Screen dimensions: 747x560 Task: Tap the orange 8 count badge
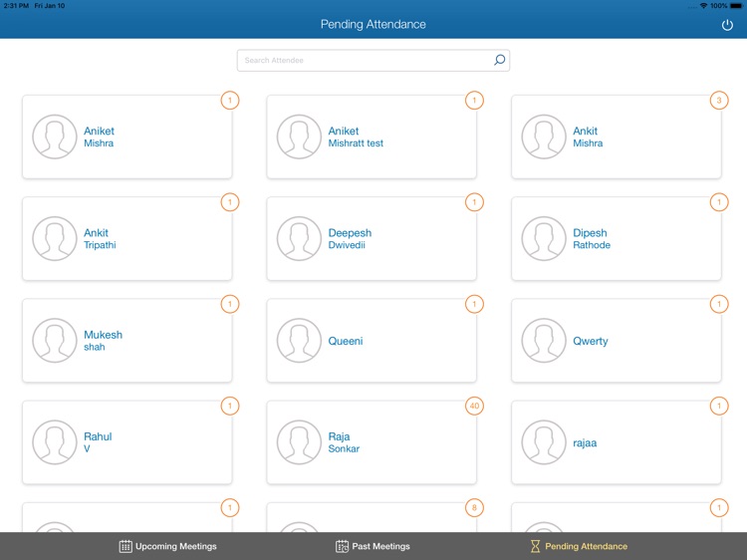pyautogui.click(x=474, y=507)
